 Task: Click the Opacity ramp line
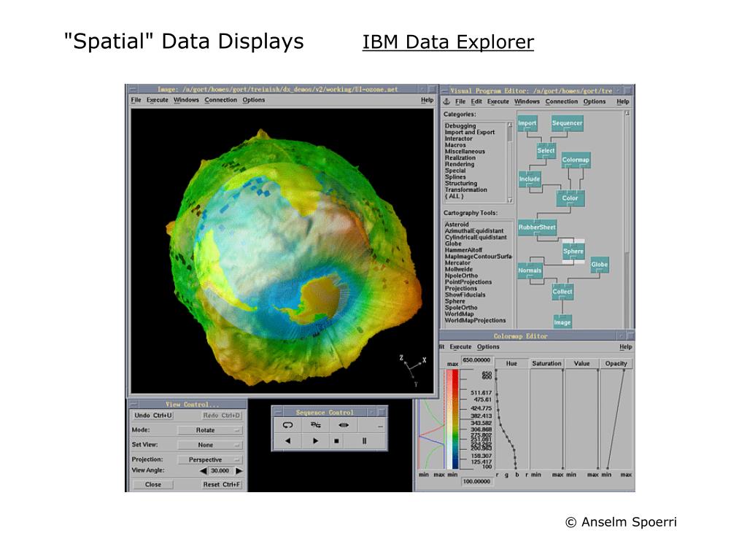pyautogui.click(x=616, y=419)
